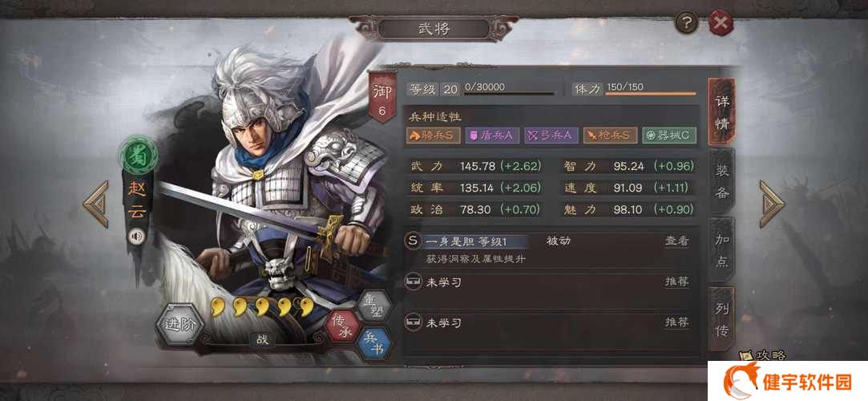Click the experience progress bar
Screen dimensions: 868x401
pos(509,94)
